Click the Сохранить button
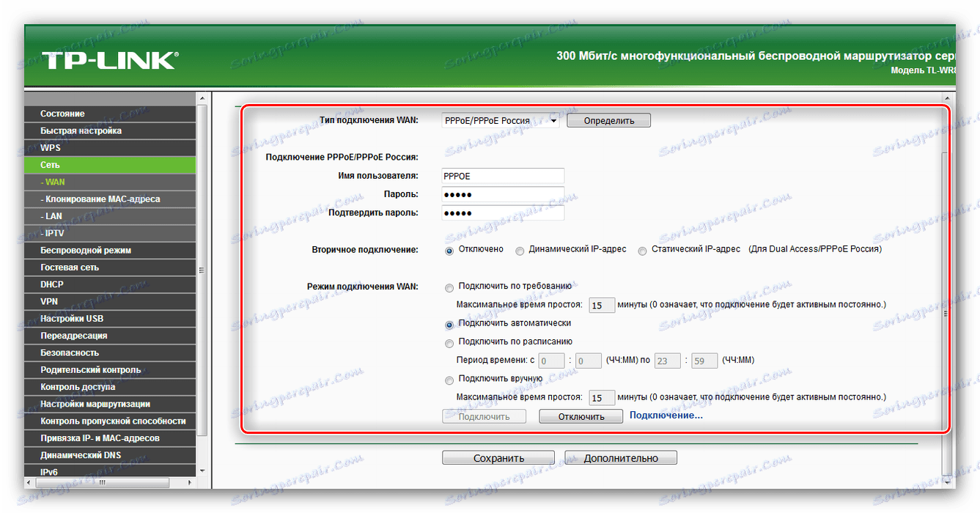 [x=498, y=458]
